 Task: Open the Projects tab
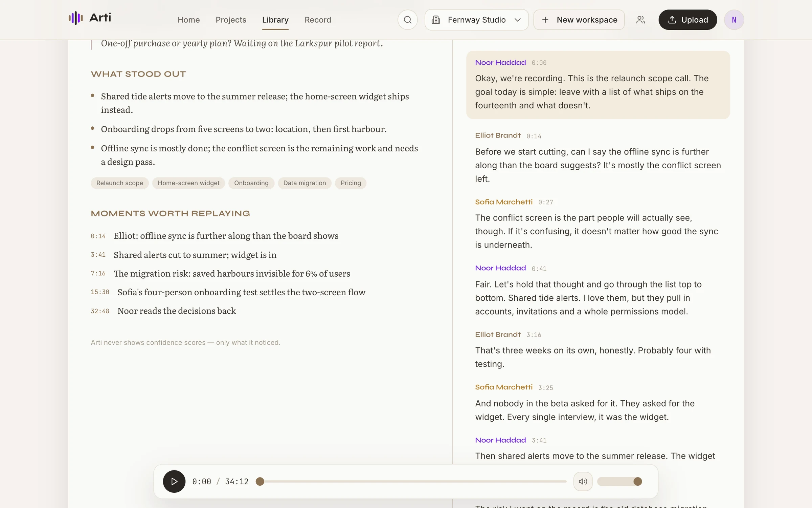tap(231, 20)
